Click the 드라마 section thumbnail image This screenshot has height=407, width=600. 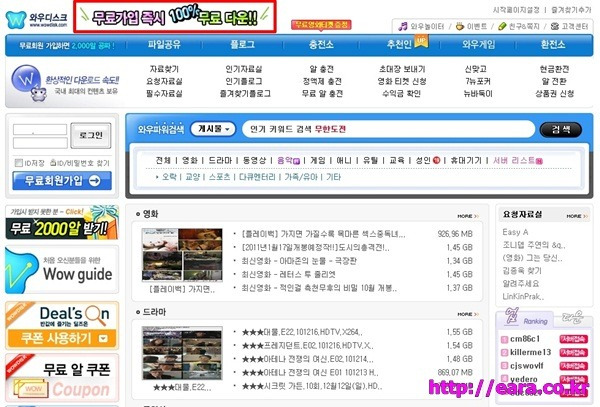[182, 353]
